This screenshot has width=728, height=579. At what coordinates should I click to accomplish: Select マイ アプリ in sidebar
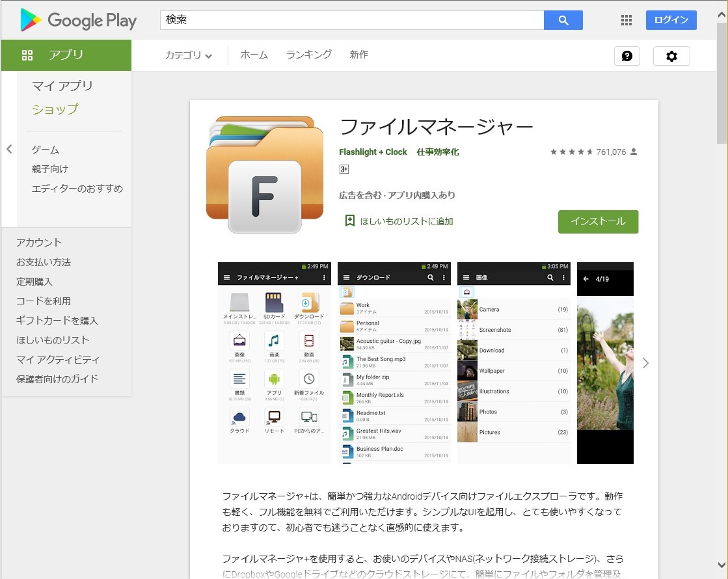pos(62,86)
